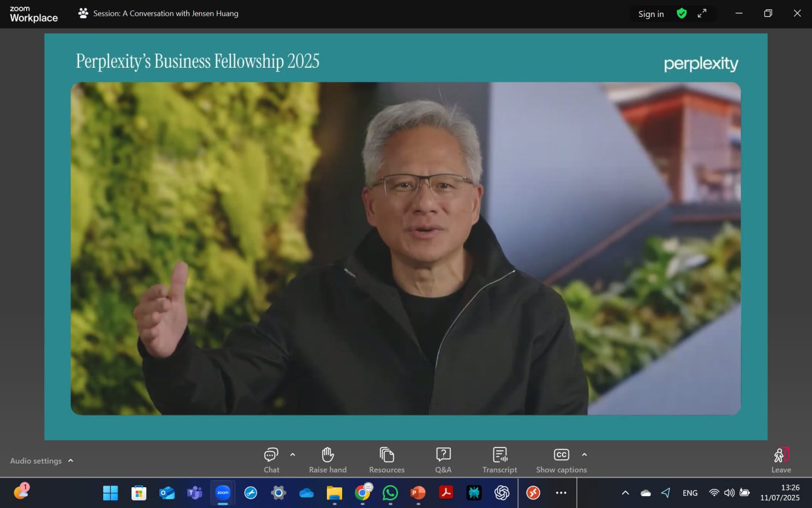Open Audio settings
Viewport: 812px width, 508px height.
[36, 461]
